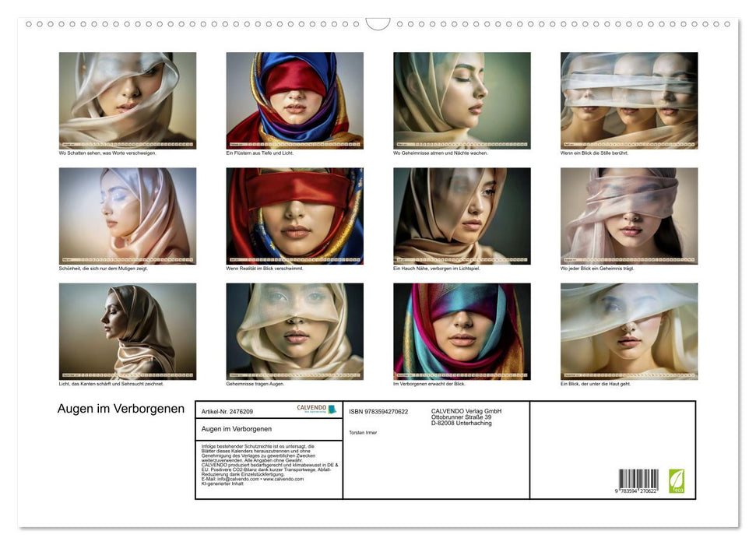This screenshot has width=756, height=545.
Task: Click the calendar hanger notch at top
Action: (x=378, y=23)
